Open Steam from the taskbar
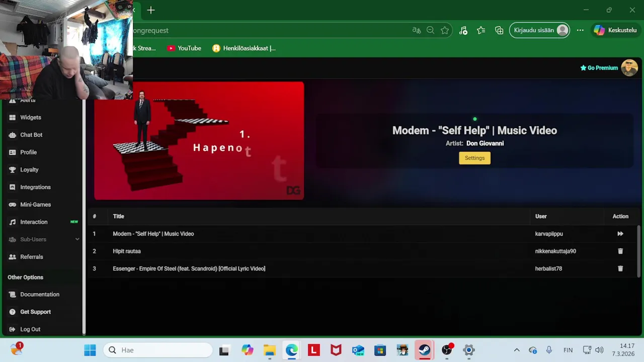This screenshot has width=644, height=362. (424, 350)
